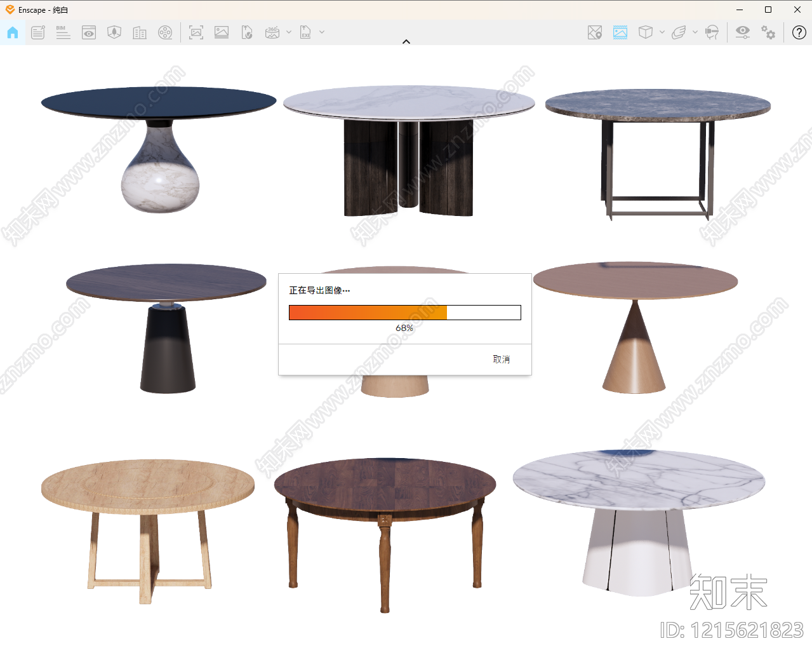The width and height of the screenshot is (812, 655).
Task: Open the Asset Library buildings icon
Action: [140, 32]
